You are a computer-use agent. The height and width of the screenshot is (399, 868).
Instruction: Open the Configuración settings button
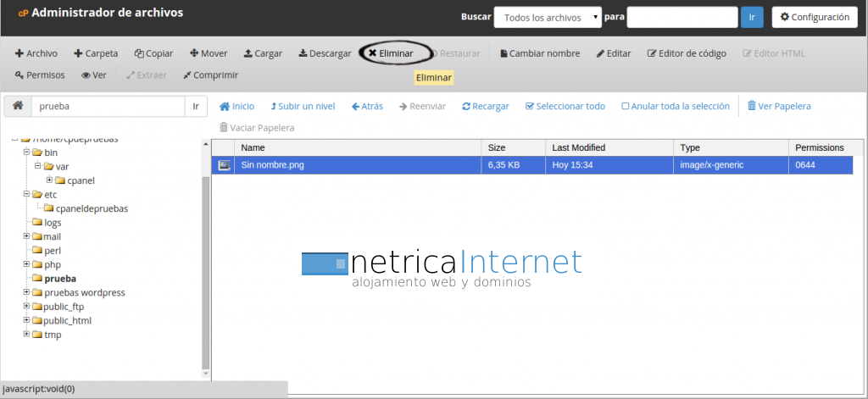814,17
